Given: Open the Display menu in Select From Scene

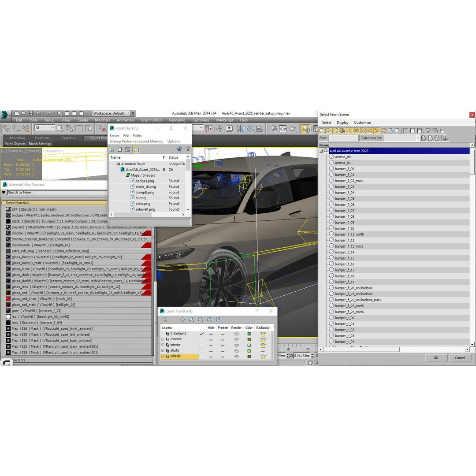Looking at the screenshot, I should point(342,123).
